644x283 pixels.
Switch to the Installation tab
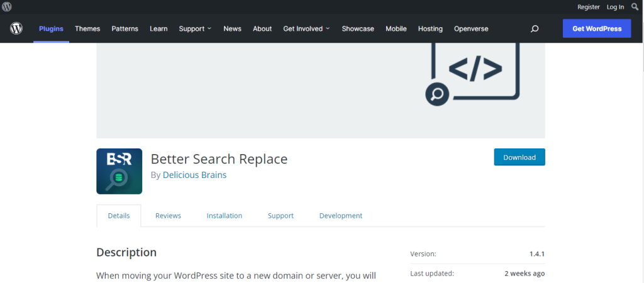(225, 216)
